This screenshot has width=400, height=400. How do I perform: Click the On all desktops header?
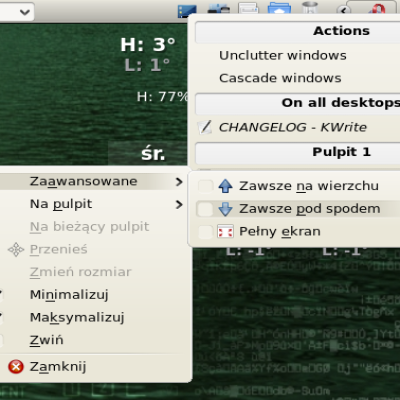coord(341,103)
